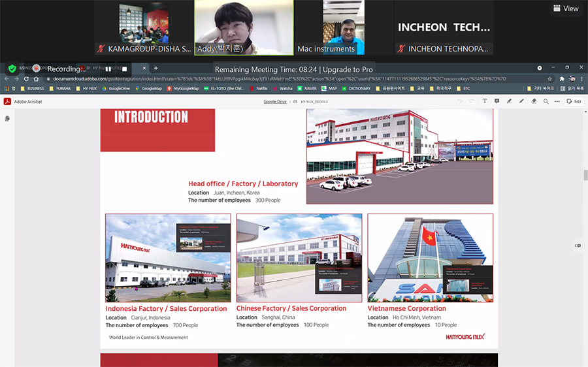Go forward in browser history

(x=16, y=79)
